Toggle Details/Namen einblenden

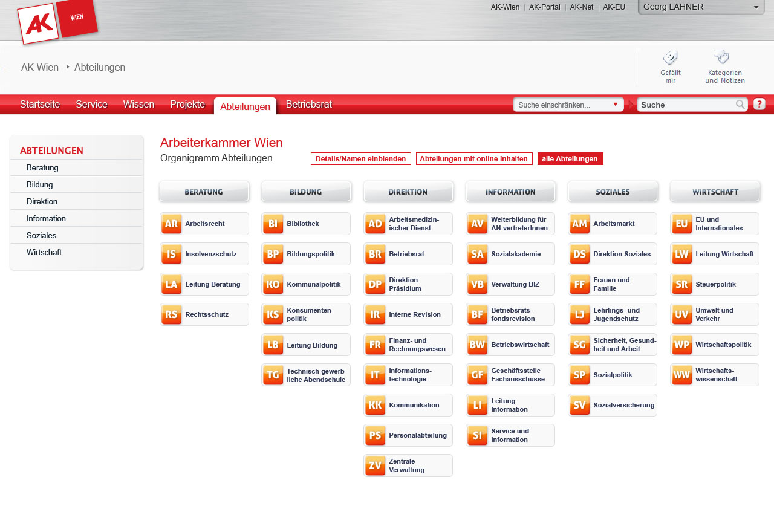361,159
